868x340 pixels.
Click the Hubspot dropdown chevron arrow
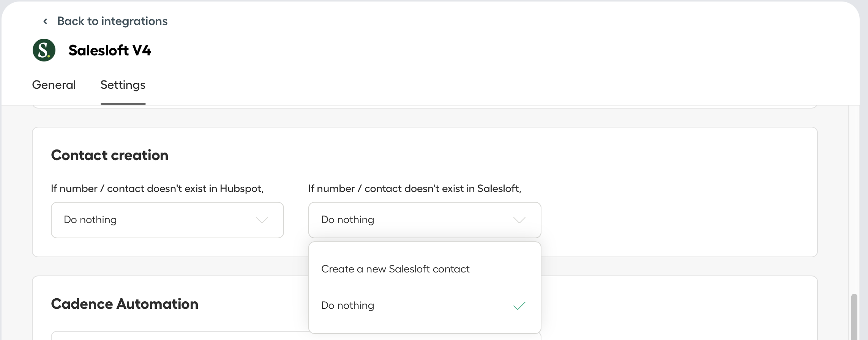[262, 220]
